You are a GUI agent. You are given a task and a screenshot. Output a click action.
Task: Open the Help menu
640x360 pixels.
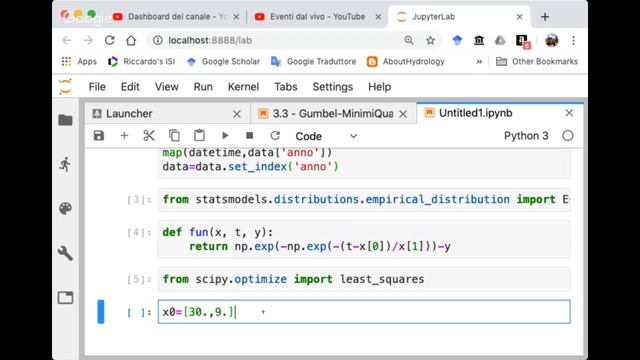380,87
